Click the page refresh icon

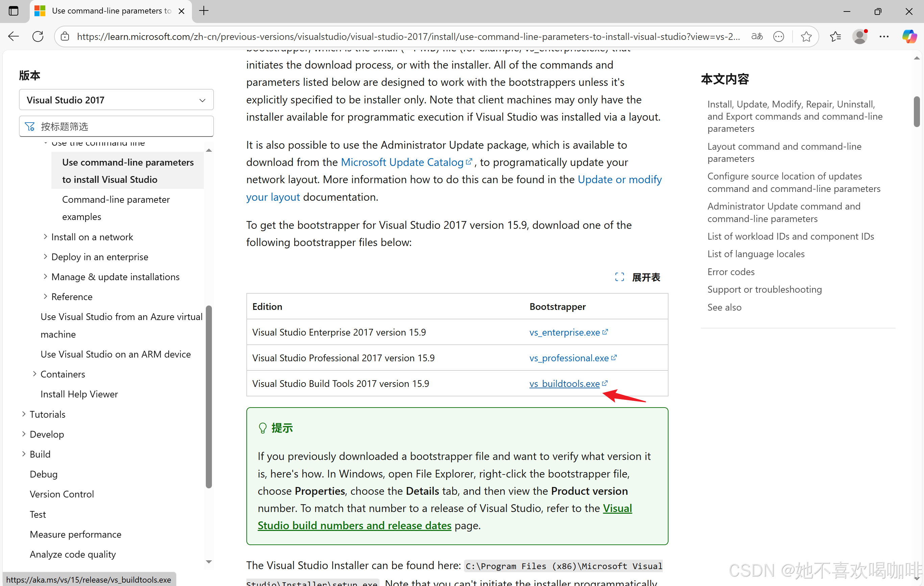coord(38,36)
